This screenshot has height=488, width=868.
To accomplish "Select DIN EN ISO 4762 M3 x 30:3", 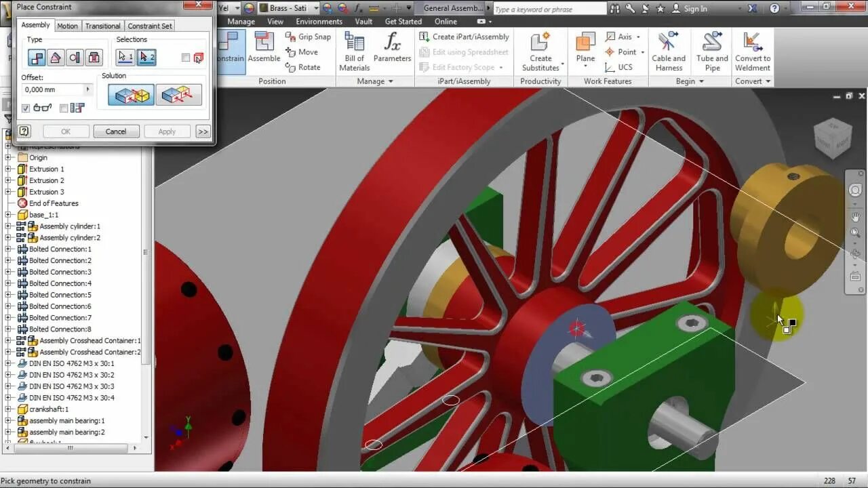I will [71, 386].
